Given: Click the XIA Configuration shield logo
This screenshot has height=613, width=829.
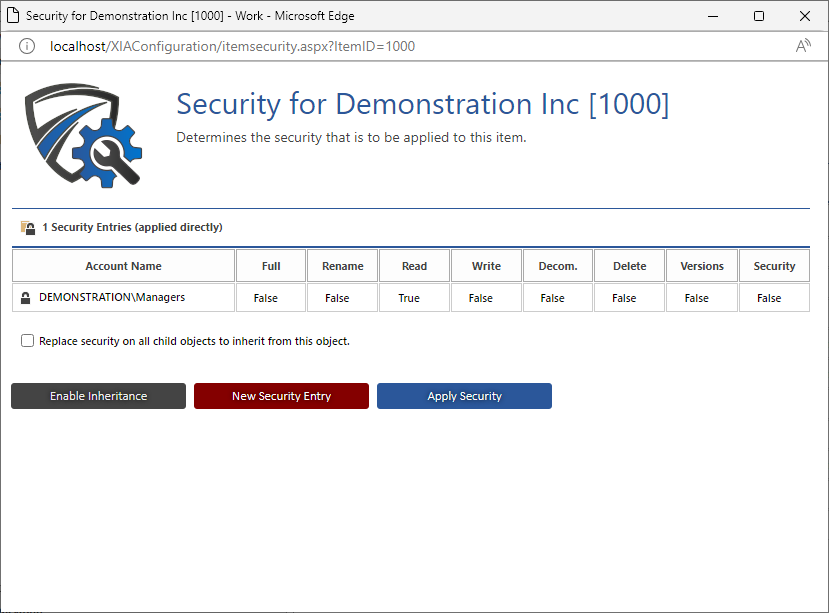Looking at the screenshot, I should [83, 135].
